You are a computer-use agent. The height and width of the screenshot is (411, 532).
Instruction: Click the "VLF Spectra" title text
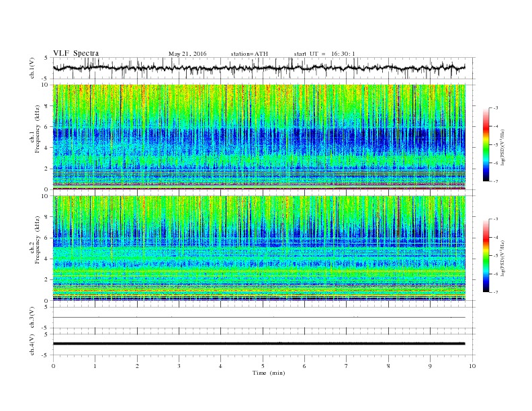point(76,53)
